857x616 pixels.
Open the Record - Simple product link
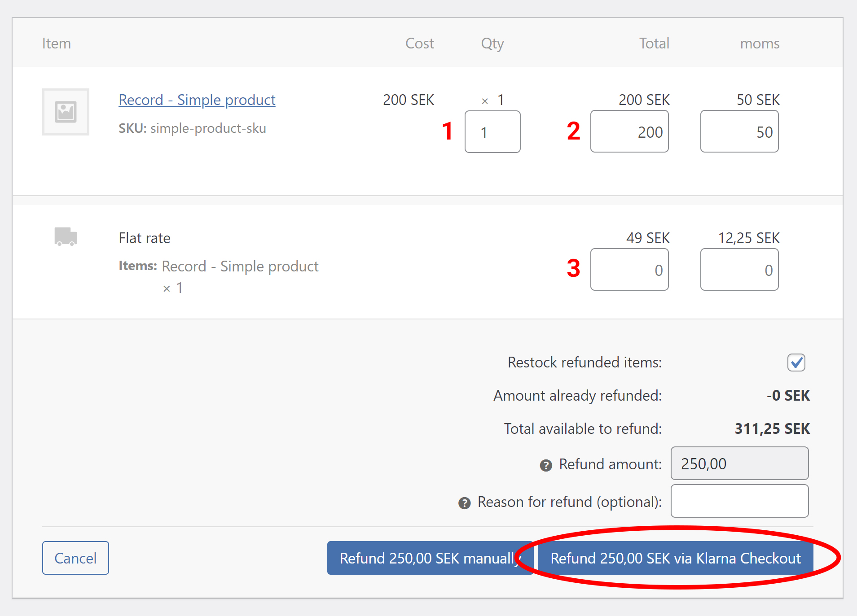tap(197, 100)
